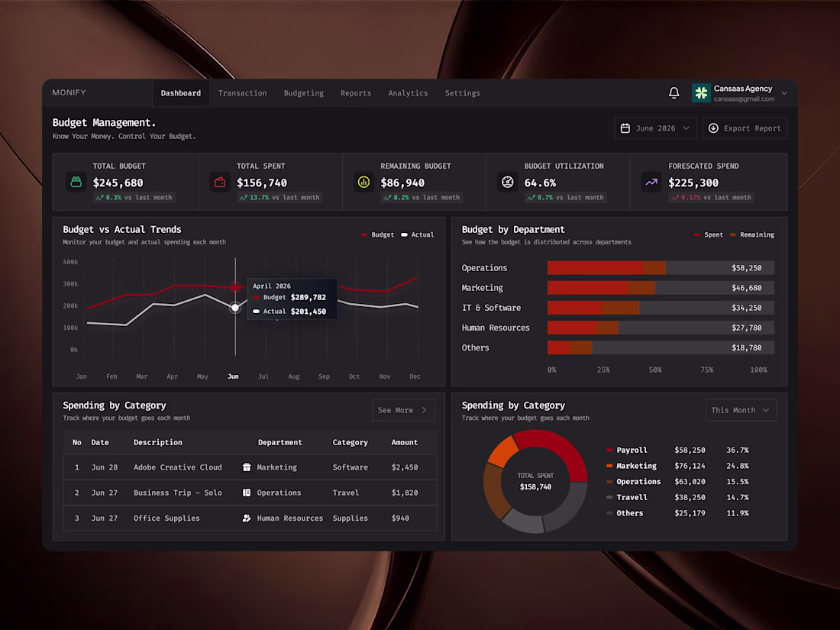
Task: Click the Forecasted Spend trend arrow icon
Action: pyautogui.click(x=651, y=183)
